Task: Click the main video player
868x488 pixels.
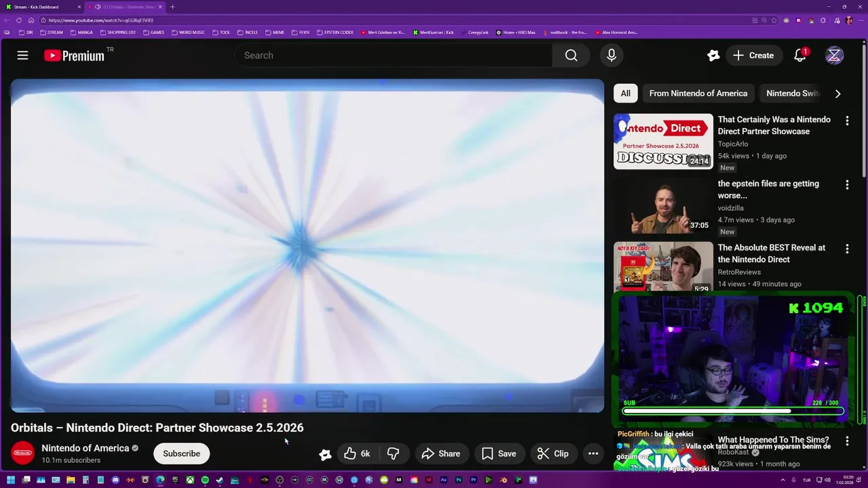Action: [x=307, y=246]
